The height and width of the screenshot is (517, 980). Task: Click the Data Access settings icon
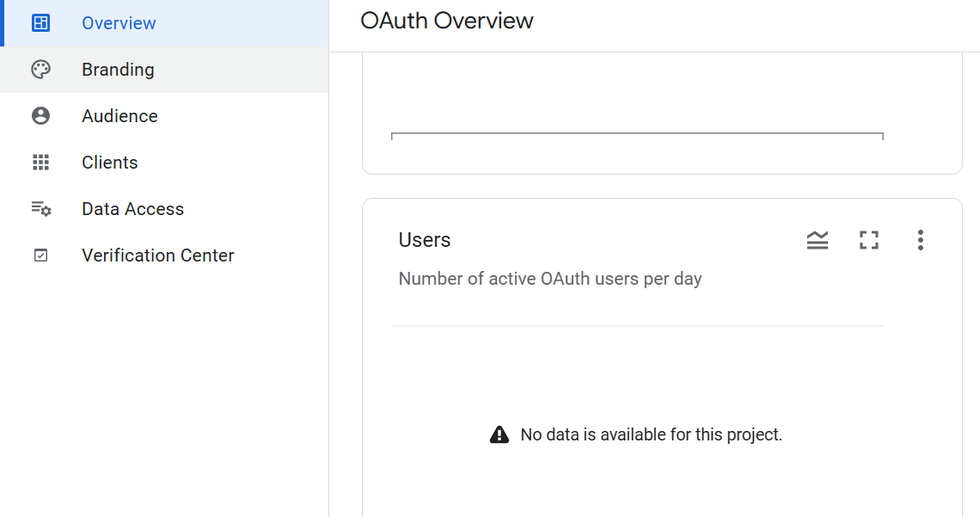40,209
